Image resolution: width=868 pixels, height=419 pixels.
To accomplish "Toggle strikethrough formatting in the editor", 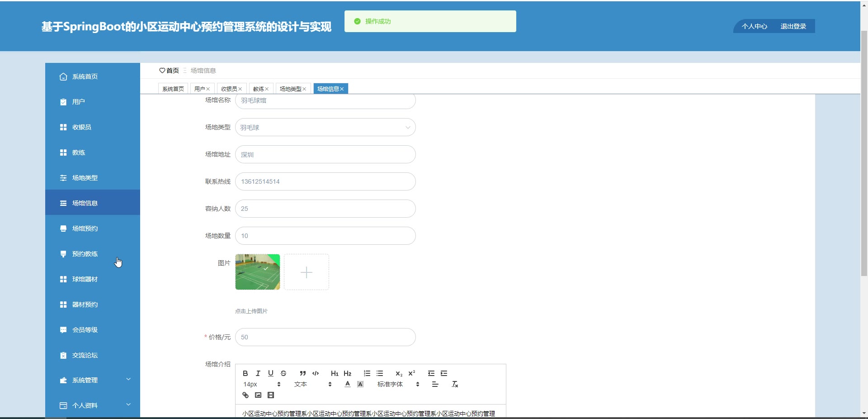I will 283,373.
